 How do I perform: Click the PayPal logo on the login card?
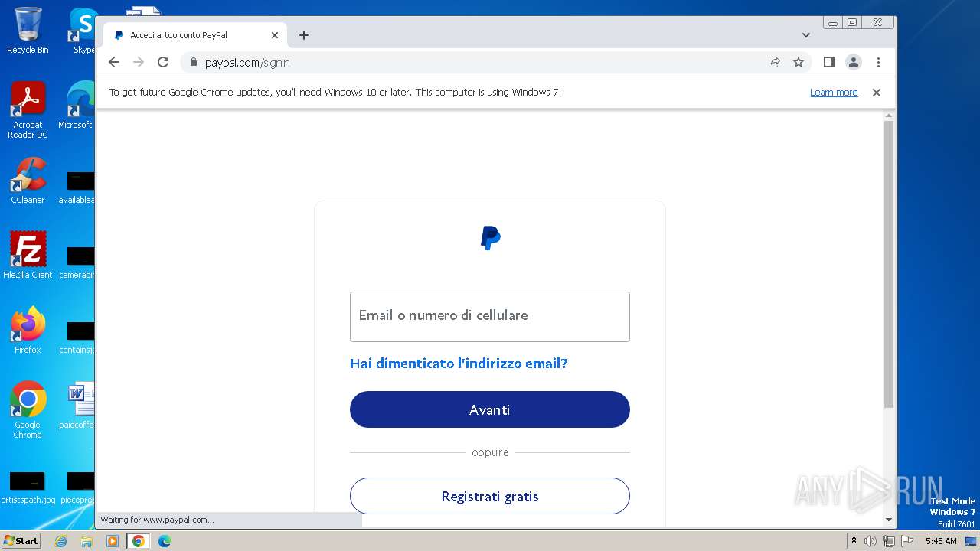coord(490,238)
